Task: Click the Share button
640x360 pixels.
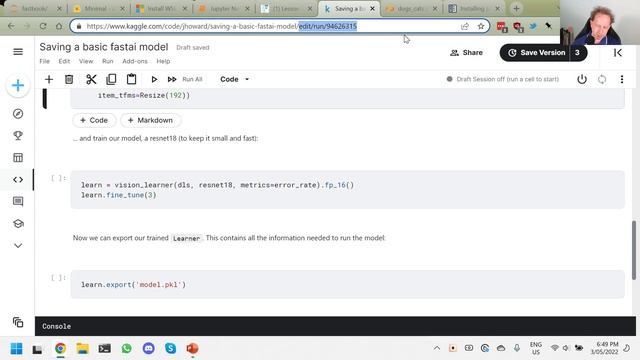Action: [x=466, y=53]
